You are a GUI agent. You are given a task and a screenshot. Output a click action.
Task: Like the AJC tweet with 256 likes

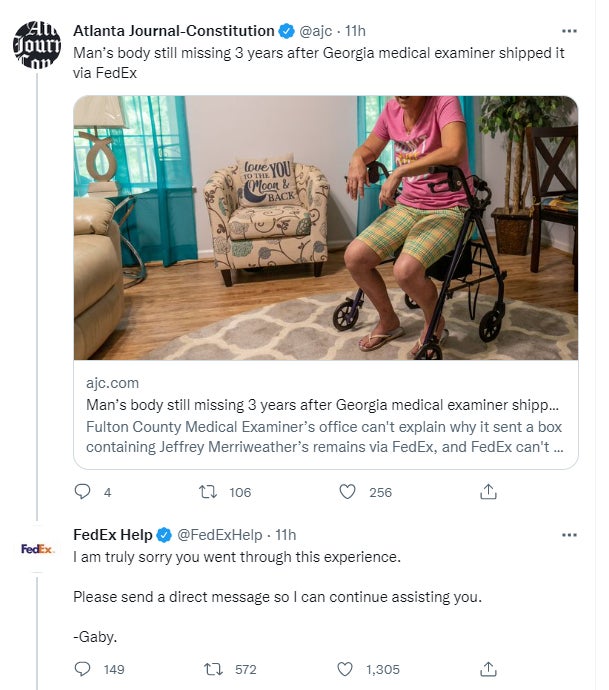pos(348,492)
